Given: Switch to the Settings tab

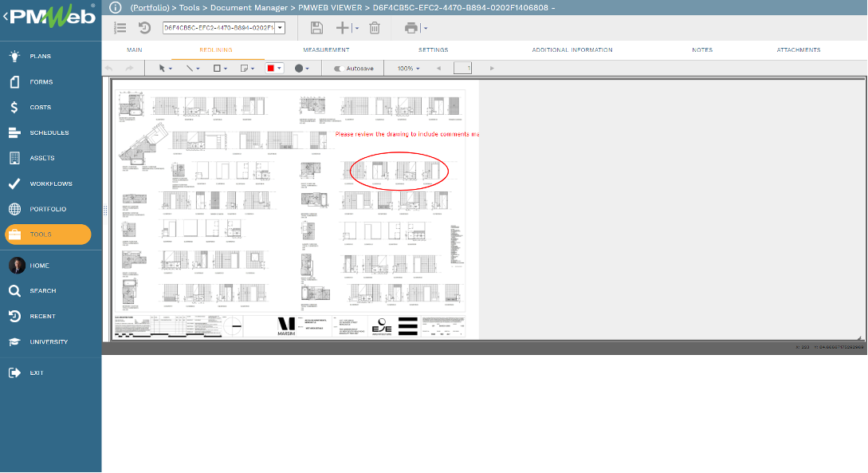Looking at the screenshot, I should 434,49.
